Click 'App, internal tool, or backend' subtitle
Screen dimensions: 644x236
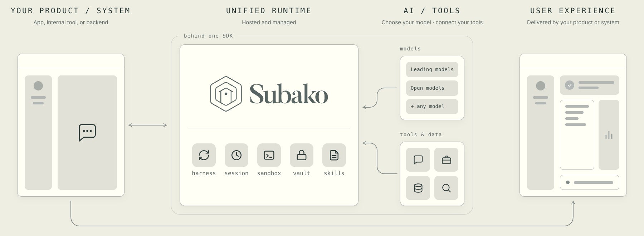(x=71, y=23)
